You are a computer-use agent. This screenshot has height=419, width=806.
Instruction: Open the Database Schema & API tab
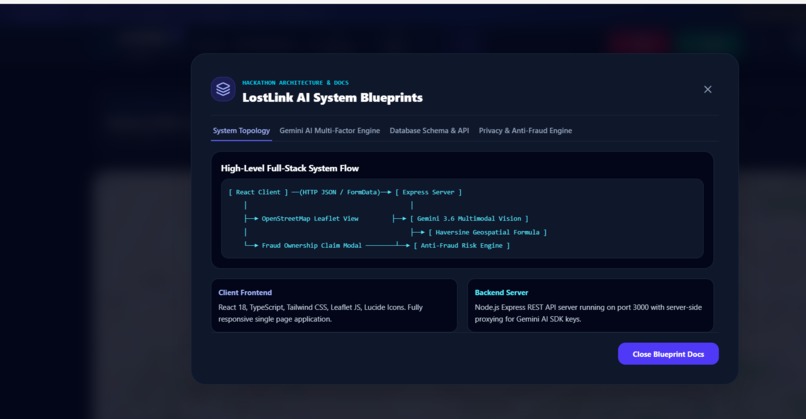tap(429, 131)
